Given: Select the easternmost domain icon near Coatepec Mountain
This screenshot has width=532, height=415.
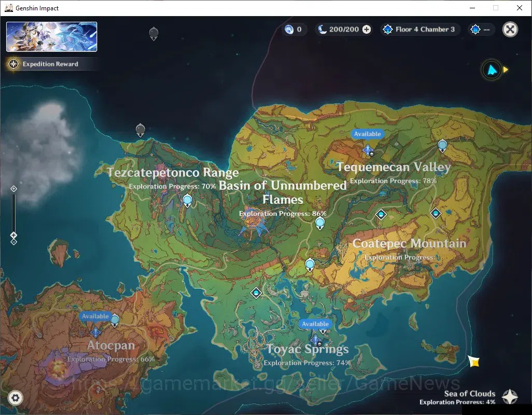Looking at the screenshot, I should [436, 213].
